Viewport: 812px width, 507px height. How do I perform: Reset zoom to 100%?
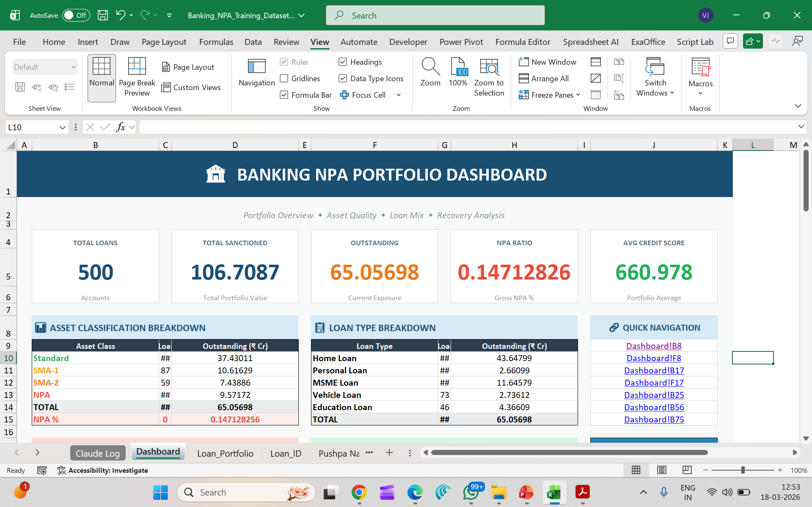[458, 72]
